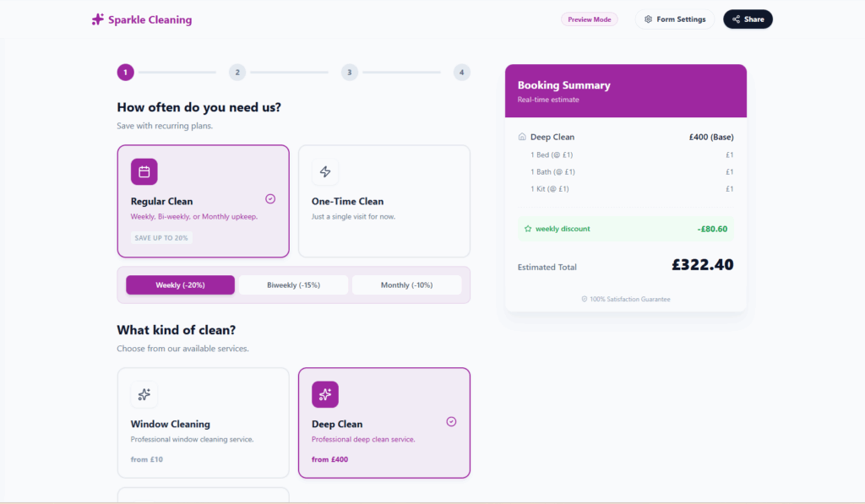Jump to step 4 in progress bar
This screenshot has height=504, width=865.
coord(461,73)
